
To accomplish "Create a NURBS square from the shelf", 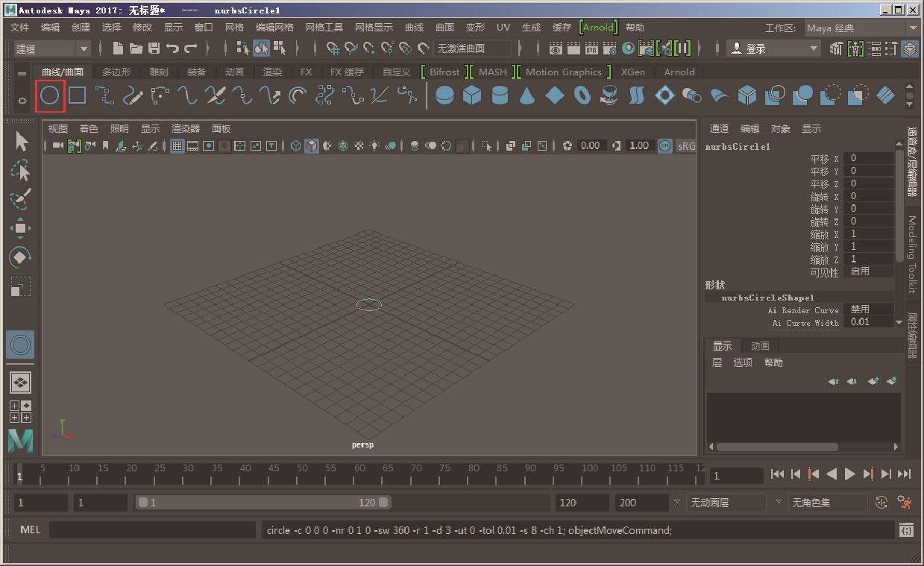I will (x=78, y=95).
